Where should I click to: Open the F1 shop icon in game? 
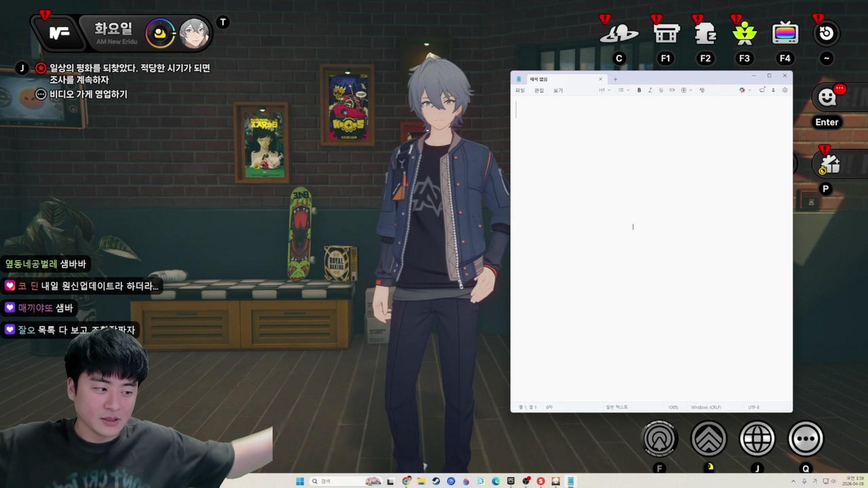point(666,34)
